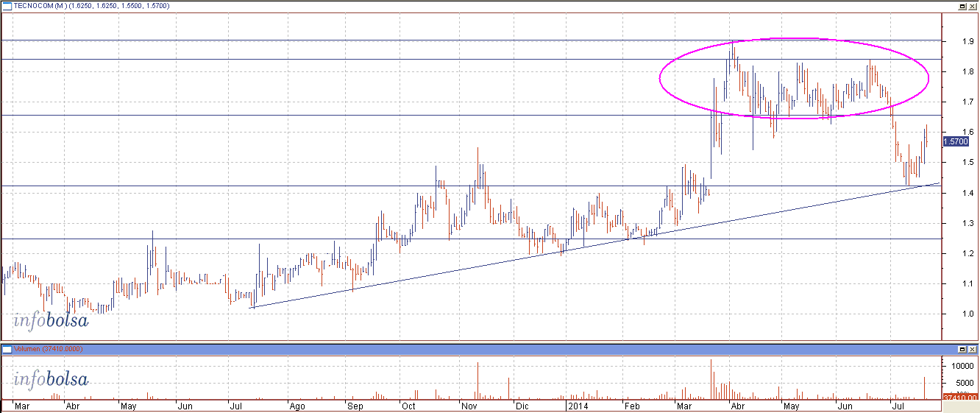Maximize the Volumen panel
980x413 pixels.
click(x=962, y=349)
